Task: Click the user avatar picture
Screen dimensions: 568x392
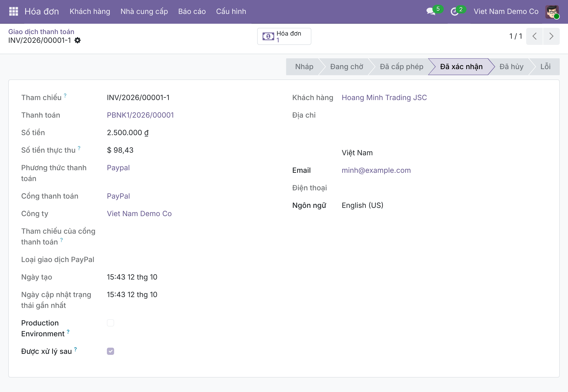Action: [x=552, y=12]
